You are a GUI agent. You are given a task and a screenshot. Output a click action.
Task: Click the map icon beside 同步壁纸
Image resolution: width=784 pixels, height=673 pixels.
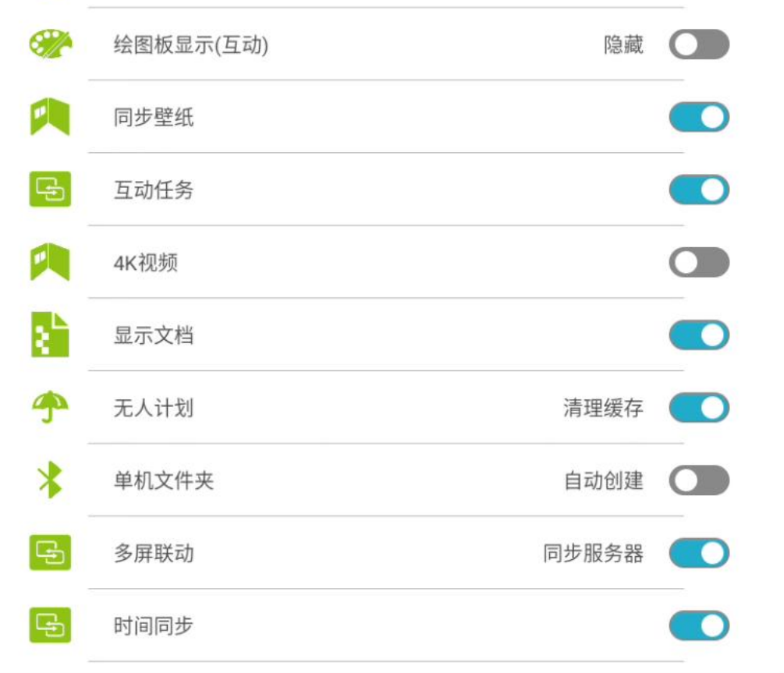tap(50, 118)
